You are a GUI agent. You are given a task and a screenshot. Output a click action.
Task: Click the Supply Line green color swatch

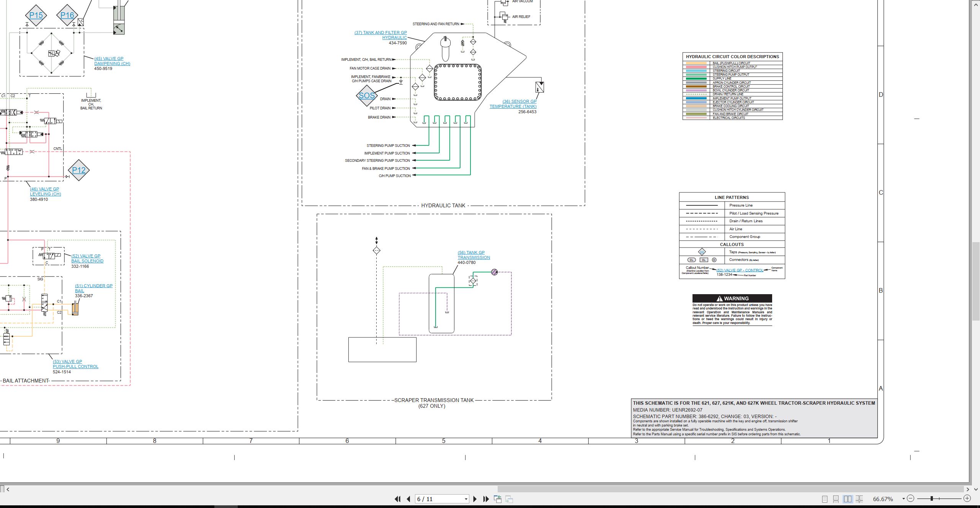point(696,79)
